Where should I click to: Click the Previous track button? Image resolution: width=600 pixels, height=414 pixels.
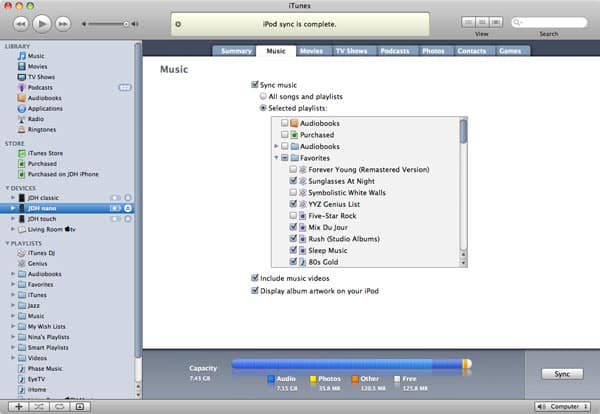point(21,24)
